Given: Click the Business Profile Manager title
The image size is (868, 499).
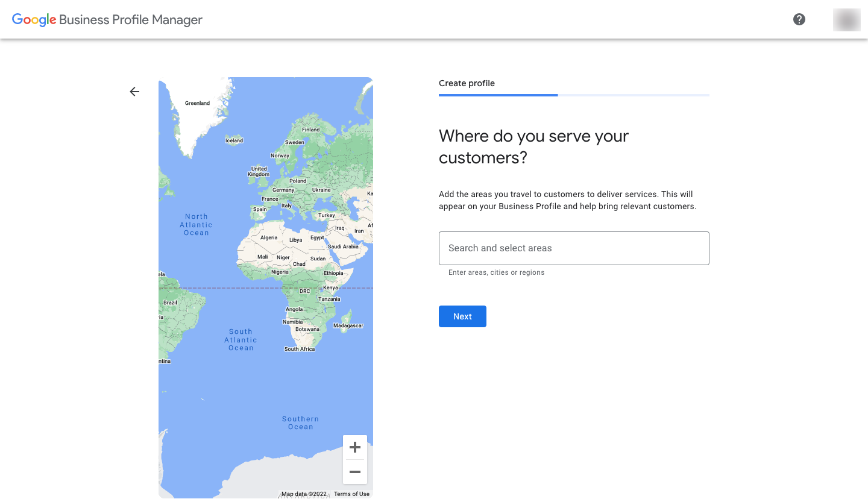Looking at the screenshot, I should point(130,19).
